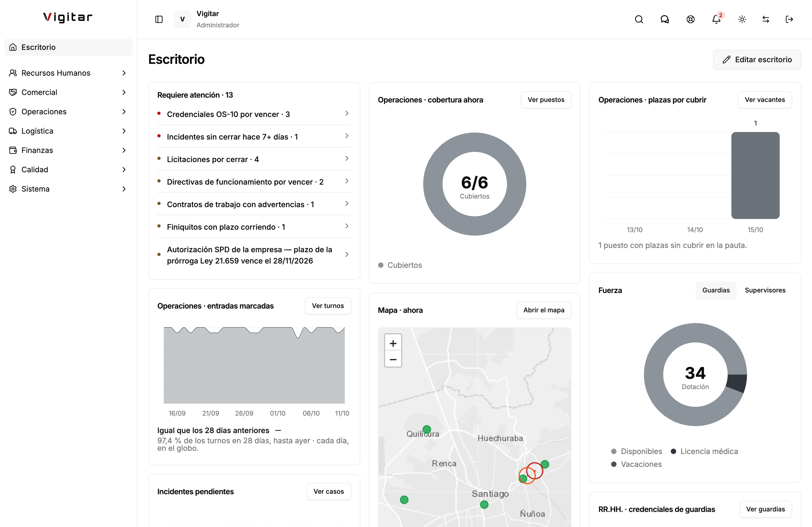Expand Operaciones sidebar menu
The image size is (812, 527).
[x=68, y=111]
